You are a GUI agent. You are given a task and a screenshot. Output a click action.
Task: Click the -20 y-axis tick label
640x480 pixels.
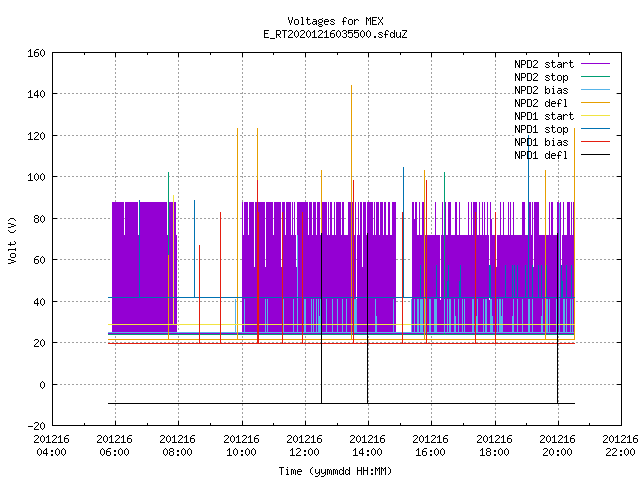coord(36,426)
